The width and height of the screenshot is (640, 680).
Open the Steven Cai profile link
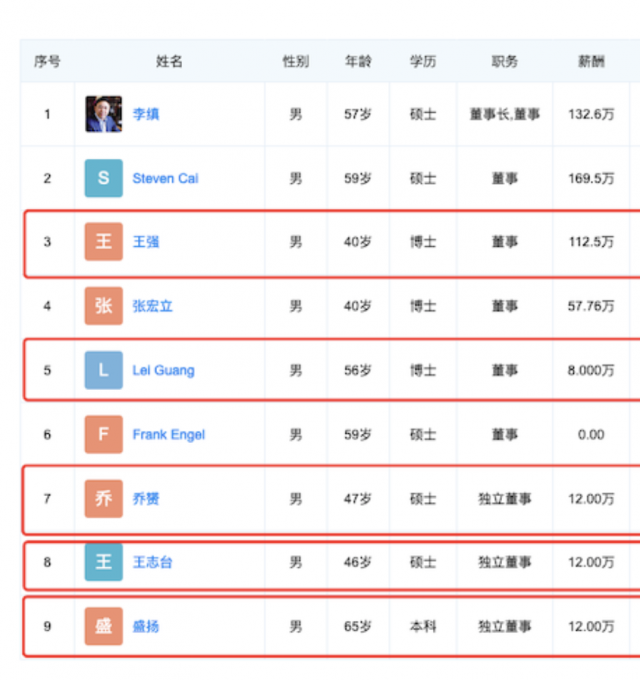pyautogui.click(x=165, y=178)
